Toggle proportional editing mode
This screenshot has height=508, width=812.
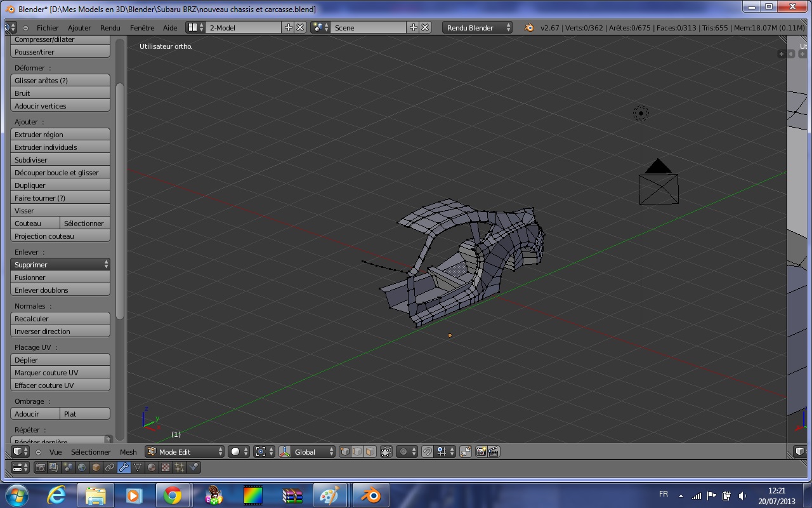pos(407,451)
